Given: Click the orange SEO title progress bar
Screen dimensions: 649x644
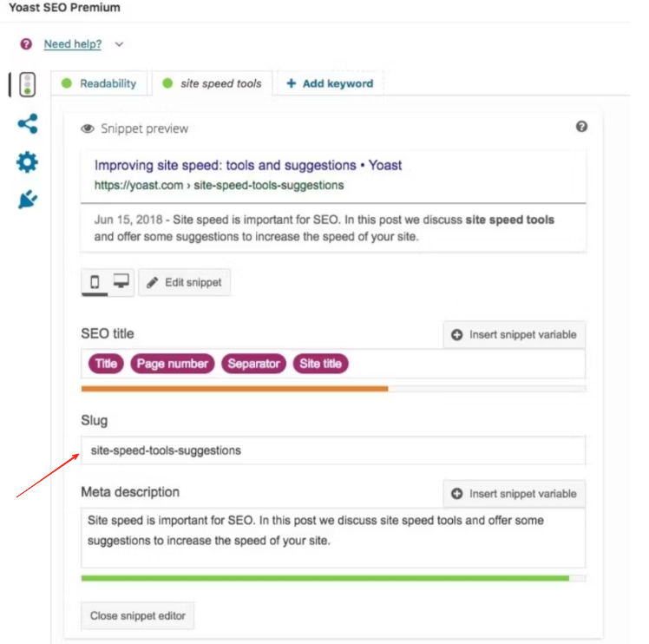Looking at the screenshot, I should pyautogui.click(x=234, y=389).
